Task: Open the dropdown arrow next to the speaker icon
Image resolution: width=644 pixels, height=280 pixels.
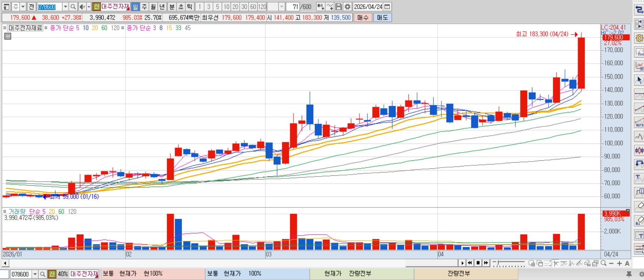Action: [x=89, y=7]
